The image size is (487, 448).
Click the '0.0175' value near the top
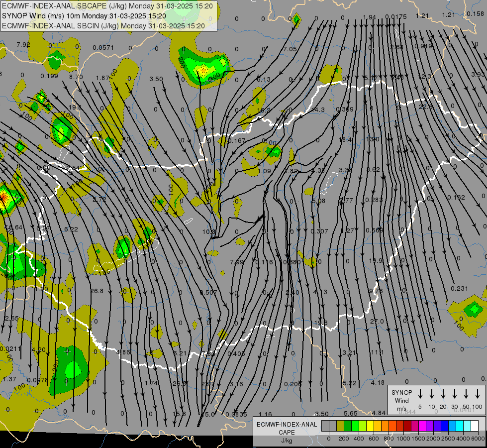pyautogui.click(x=395, y=16)
